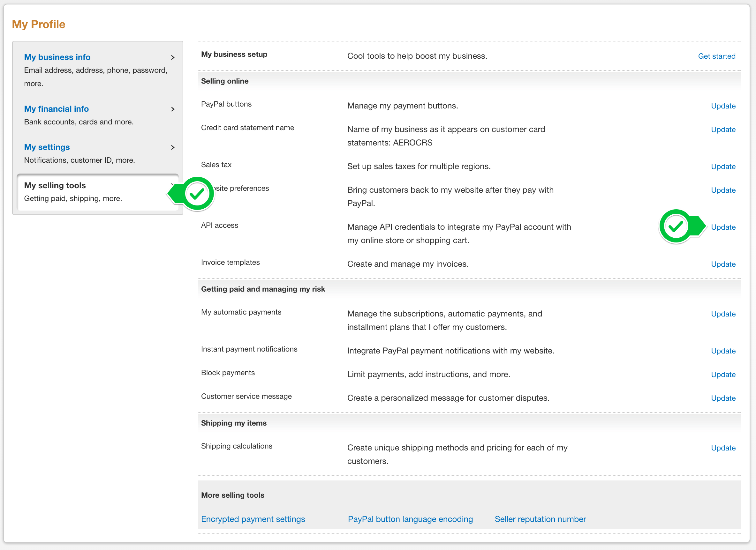The height and width of the screenshot is (550, 756).
Task: Expand the My business info chevron
Action: [173, 57]
